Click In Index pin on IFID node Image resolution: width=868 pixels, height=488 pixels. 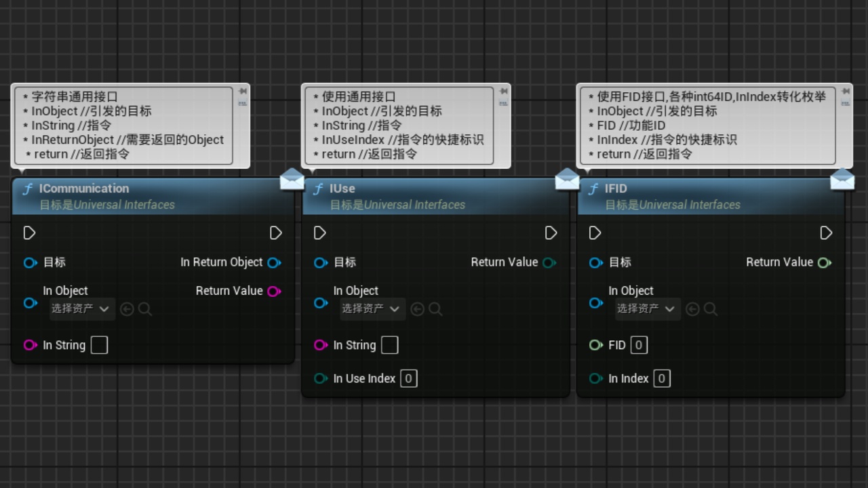click(596, 379)
